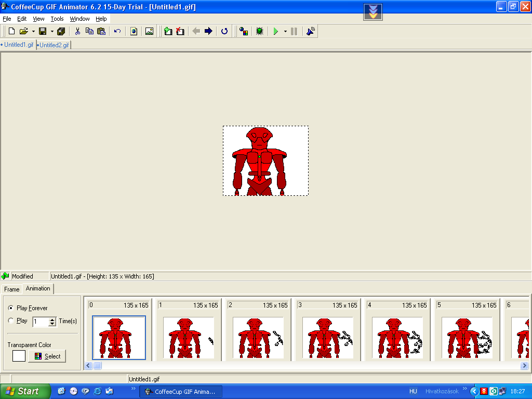Launch Internet Explorer from quick launch
The height and width of the screenshot is (399, 532).
(x=97, y=391)
